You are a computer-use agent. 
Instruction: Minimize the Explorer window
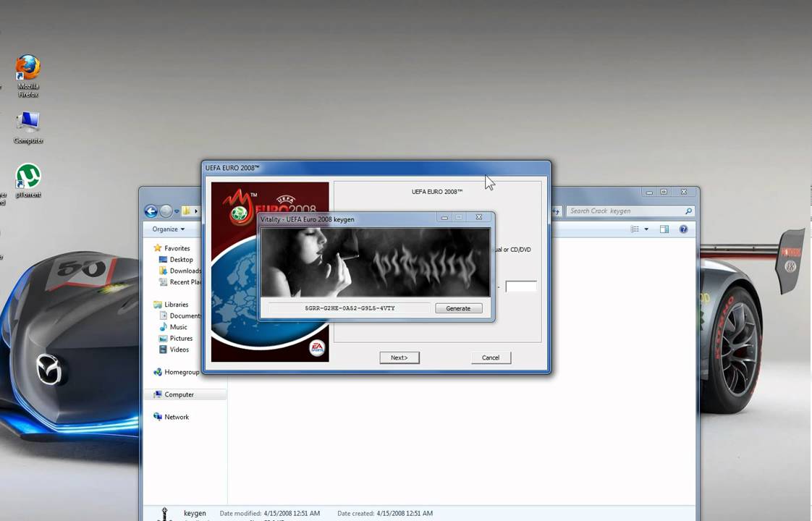tap(649, 192)
